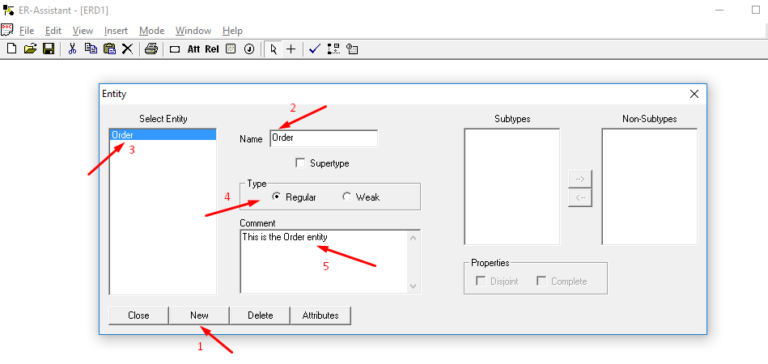Click the --> move to Non-Subtypes button
The width and height of the screenshot is (768, 364).
click(580, 179)
